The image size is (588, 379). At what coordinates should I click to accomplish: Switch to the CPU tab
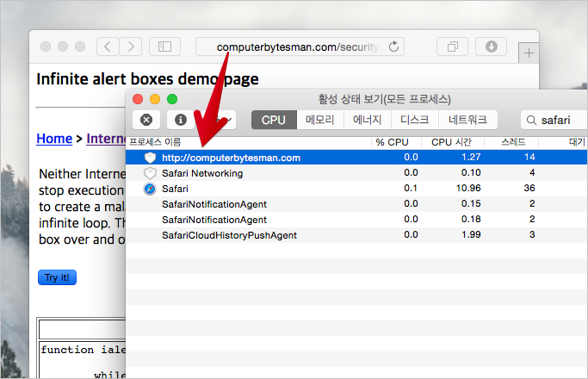tap(274, 120)
